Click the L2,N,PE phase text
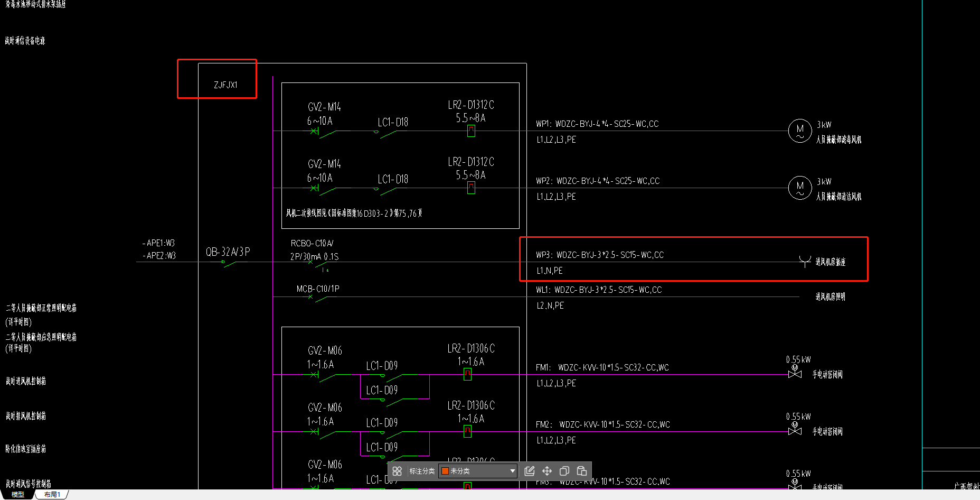 pos(550,305)
